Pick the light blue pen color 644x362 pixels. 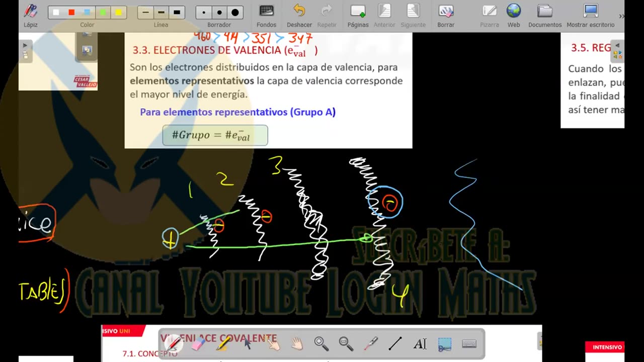[x=87, y=13]
